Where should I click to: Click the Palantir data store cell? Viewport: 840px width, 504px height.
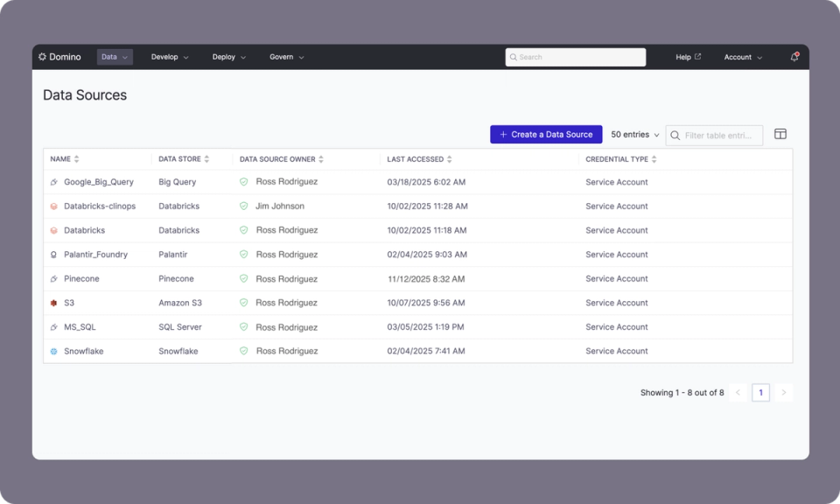pyautogui.click(x=173, y=255)
